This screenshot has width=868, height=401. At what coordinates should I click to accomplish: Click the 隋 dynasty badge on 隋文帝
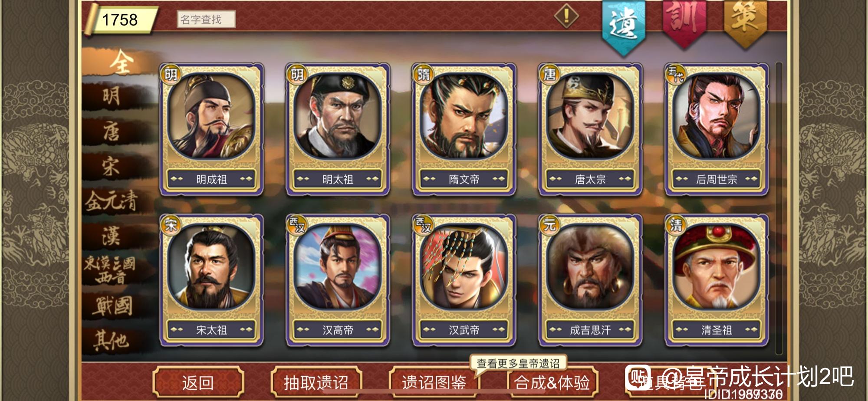click(423, 74)
